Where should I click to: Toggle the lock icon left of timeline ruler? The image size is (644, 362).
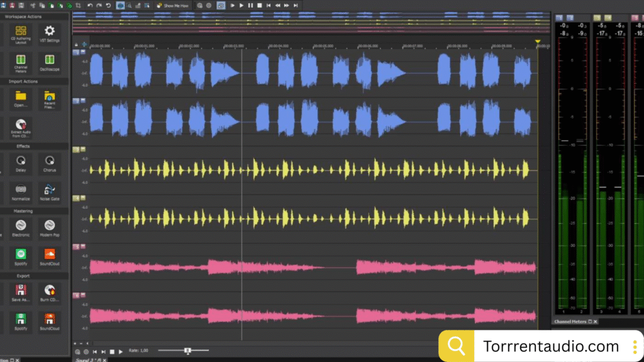pyautogui.click(x=77, y=45)
